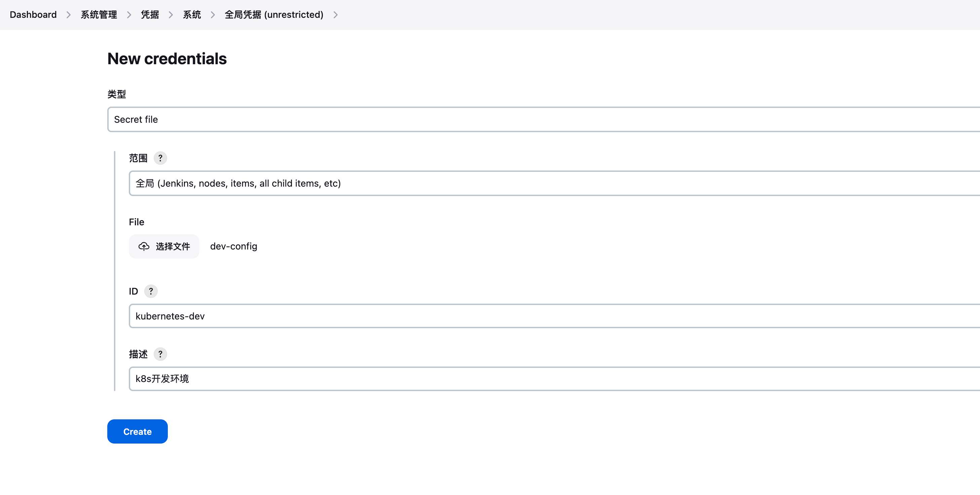Expand chevron after 全局凭据 (unrestricted)
Screen dimensions: 980x495
(336, 15)
